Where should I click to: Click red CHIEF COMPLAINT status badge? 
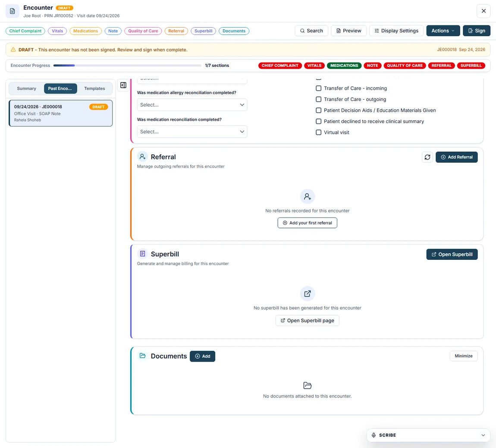tap(280, 66)
